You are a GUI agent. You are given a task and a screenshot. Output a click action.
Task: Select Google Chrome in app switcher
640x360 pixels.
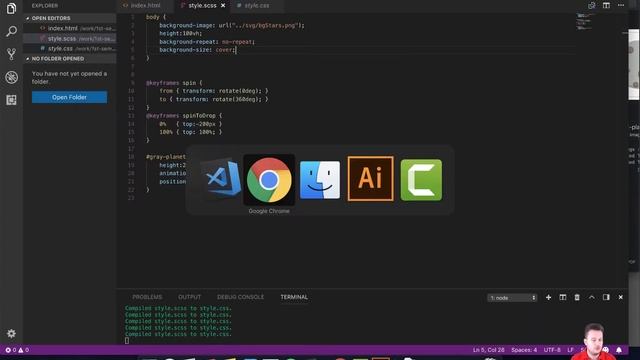coord(269,180)
